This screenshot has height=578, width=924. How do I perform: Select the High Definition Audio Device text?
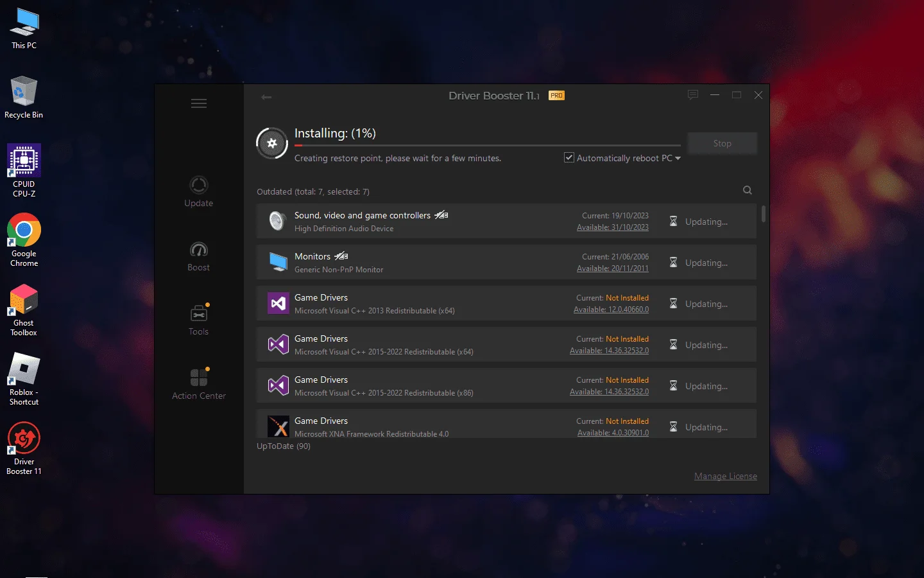point(344,229)
